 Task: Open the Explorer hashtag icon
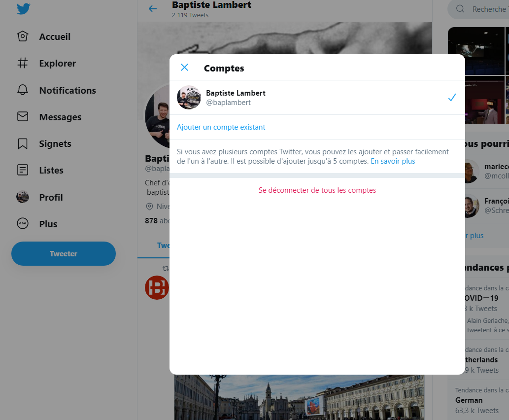[23, 64]
